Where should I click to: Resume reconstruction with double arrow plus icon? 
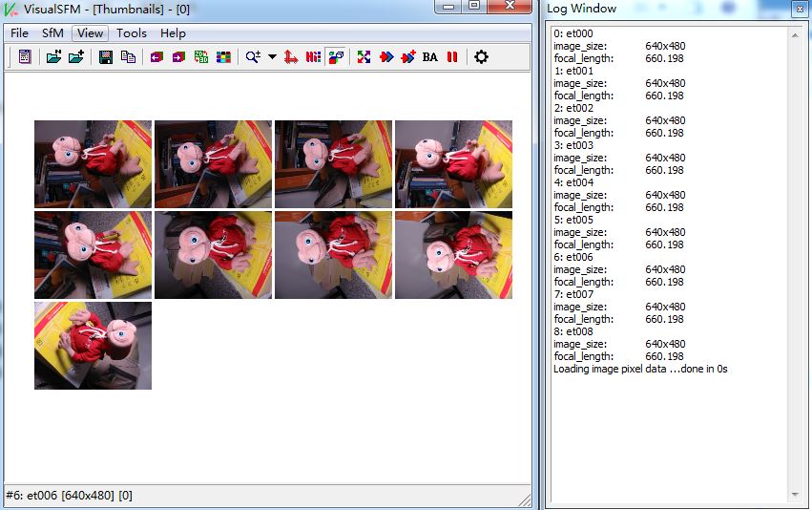coord(408,56)
